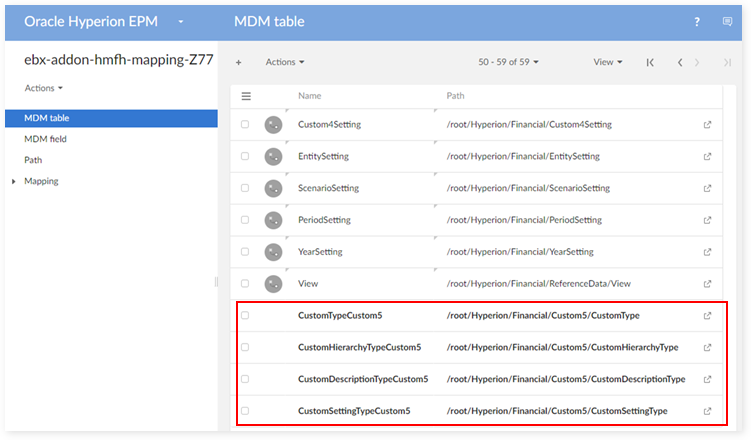Open the CustomTypeCustom5 record external link icon

pos(707,316)
